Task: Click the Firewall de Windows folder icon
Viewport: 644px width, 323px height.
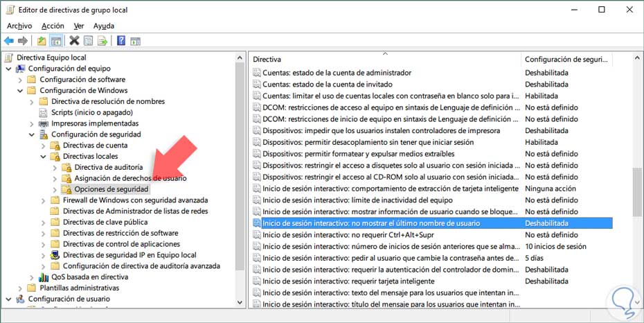Action: pos(55,200)
